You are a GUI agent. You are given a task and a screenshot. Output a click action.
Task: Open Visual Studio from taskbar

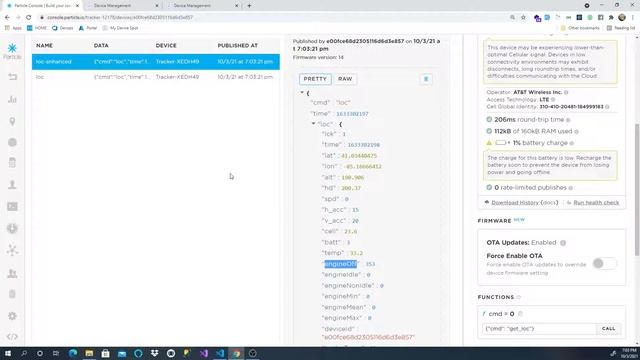[204, 353]
